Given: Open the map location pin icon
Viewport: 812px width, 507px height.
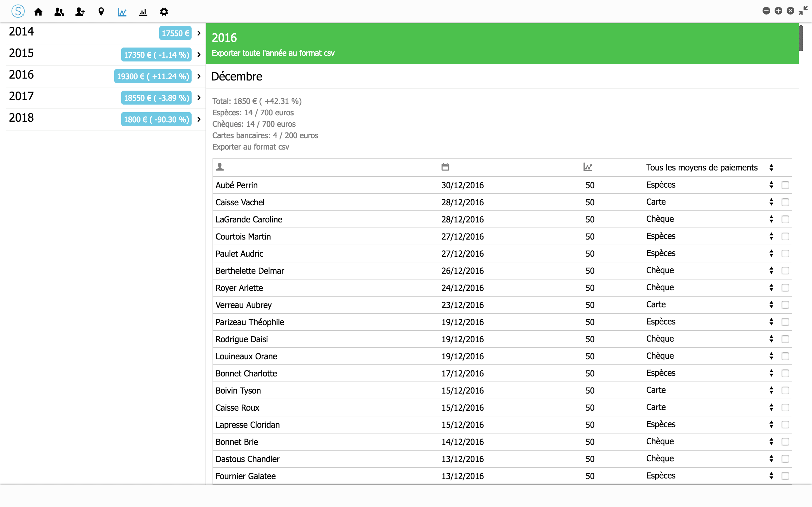Looking at the screenshot, I should [101, 12].
